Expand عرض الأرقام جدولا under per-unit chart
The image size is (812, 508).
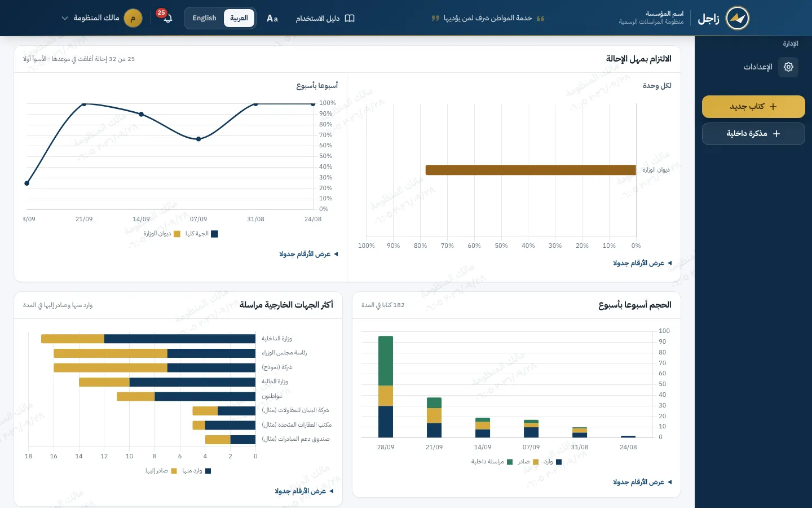(643, 263)
